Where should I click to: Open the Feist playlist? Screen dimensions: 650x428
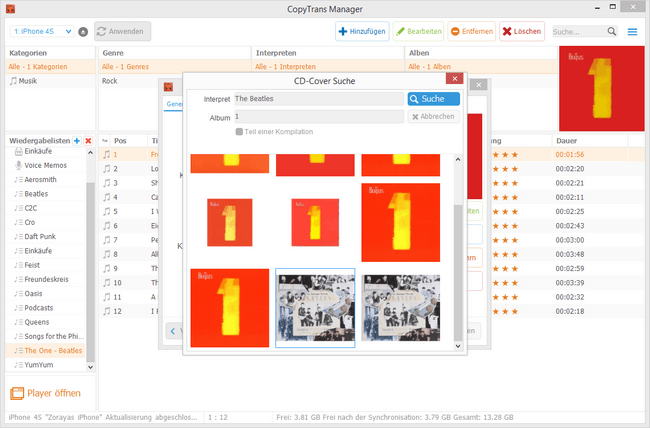click(32, 265)
